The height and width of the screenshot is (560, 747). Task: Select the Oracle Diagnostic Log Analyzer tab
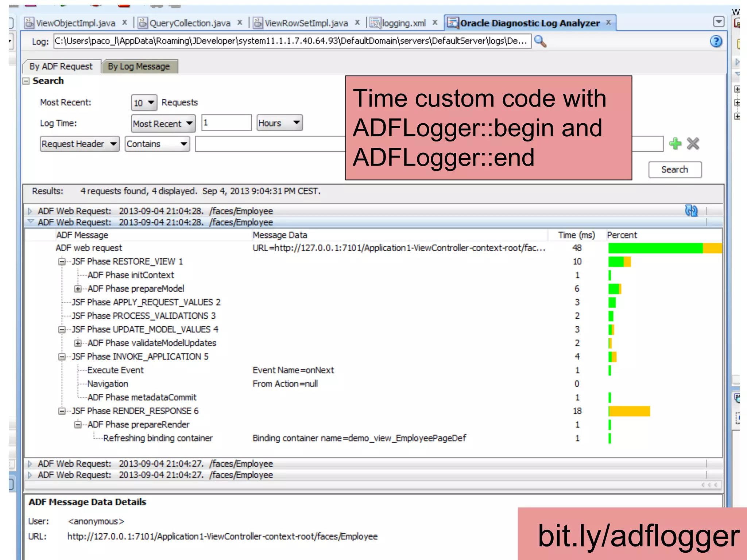click(x=530, y=23)
